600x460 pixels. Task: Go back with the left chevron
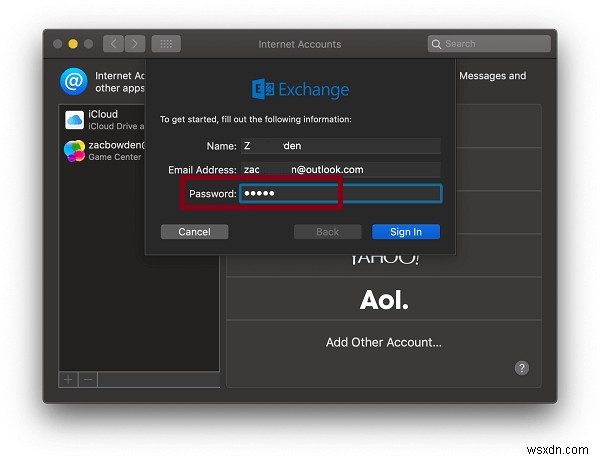(114, 44)
